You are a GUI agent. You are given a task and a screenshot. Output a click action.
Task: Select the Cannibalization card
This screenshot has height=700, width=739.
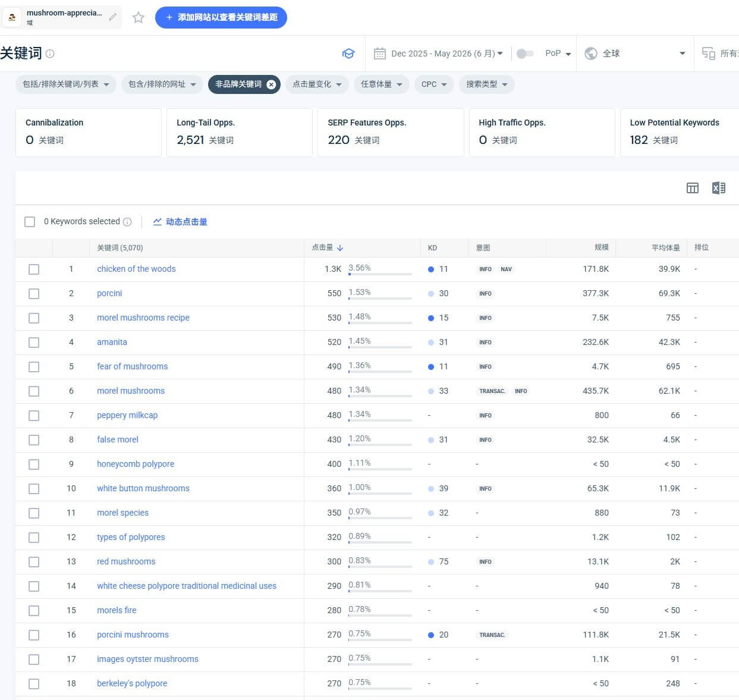tap(89, 133)
